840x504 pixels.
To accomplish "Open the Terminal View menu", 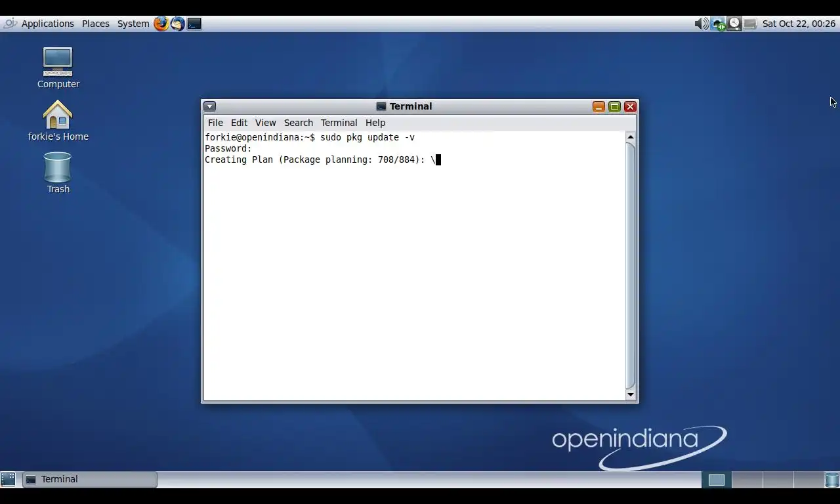I will click(265, 123).
